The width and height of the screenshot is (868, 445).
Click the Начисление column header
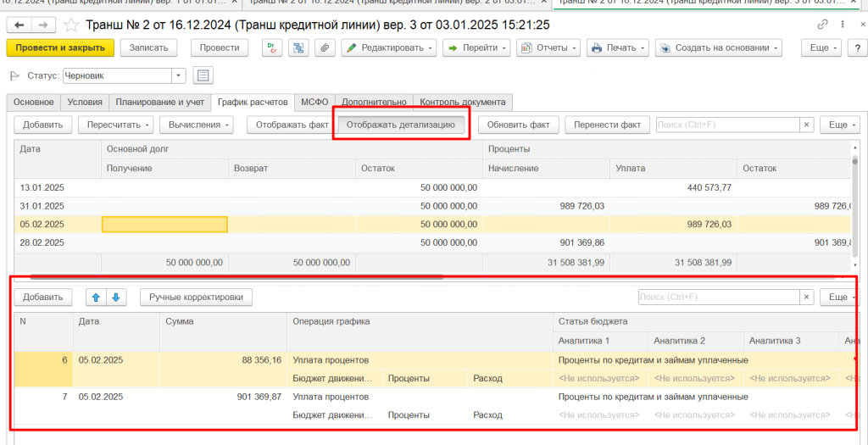546,169
